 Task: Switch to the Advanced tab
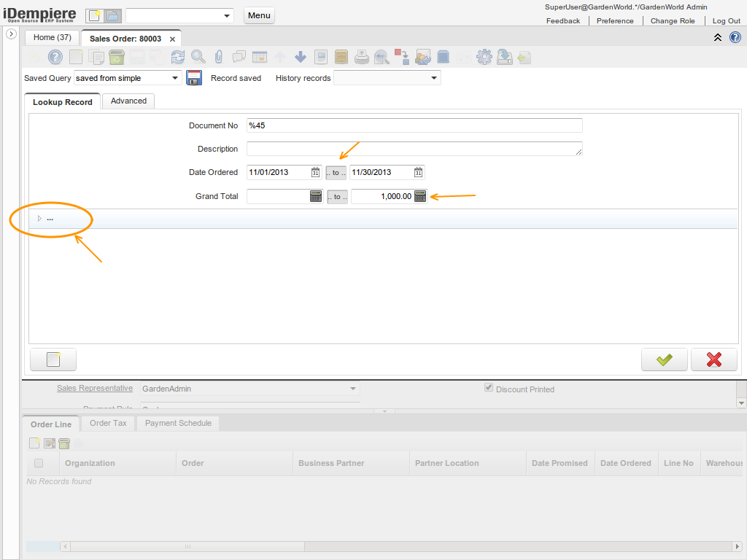(x=128, y=101)
